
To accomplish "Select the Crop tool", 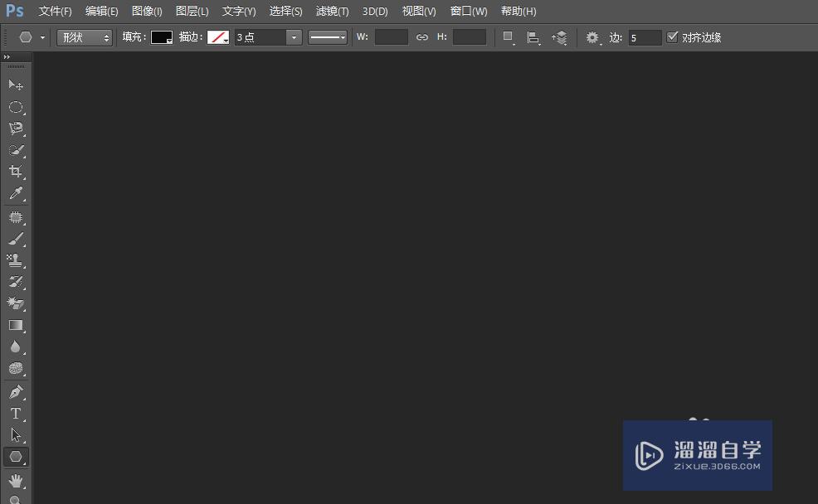I will pyautogui.click(x=16, y=172).
